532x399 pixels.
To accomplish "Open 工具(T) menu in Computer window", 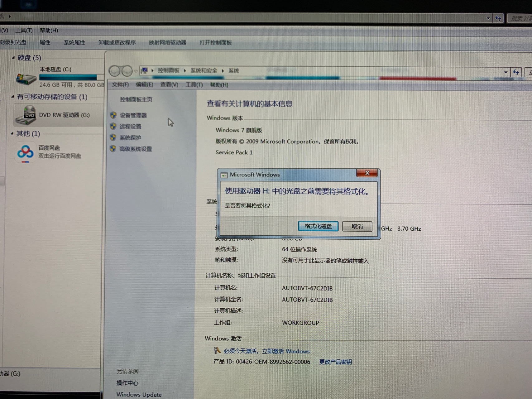I will 24,30.
